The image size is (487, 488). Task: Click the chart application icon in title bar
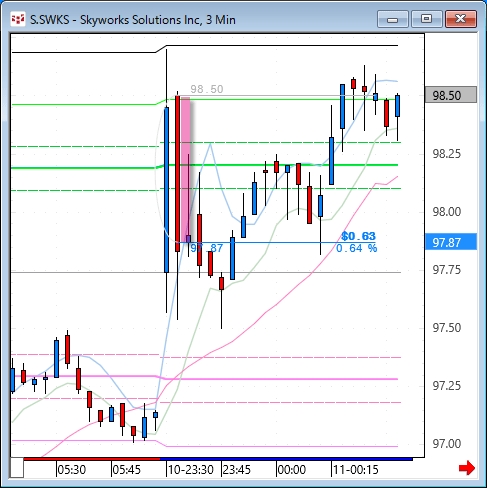coord(18,19)
